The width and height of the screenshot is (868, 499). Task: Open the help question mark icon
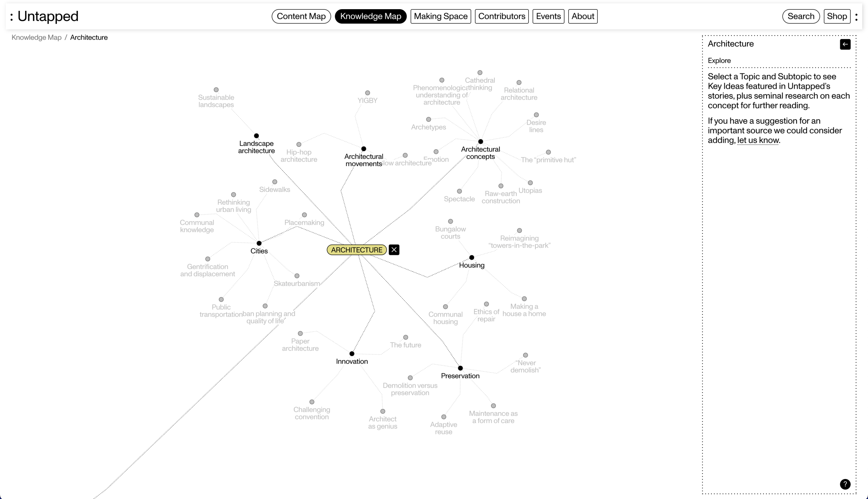coord(845,484)
